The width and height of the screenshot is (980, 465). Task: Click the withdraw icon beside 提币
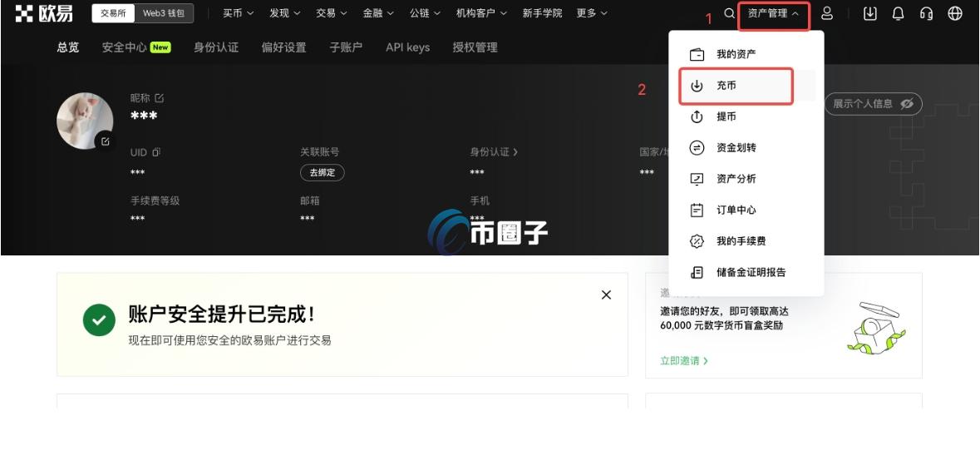click(x=697, y=117)
